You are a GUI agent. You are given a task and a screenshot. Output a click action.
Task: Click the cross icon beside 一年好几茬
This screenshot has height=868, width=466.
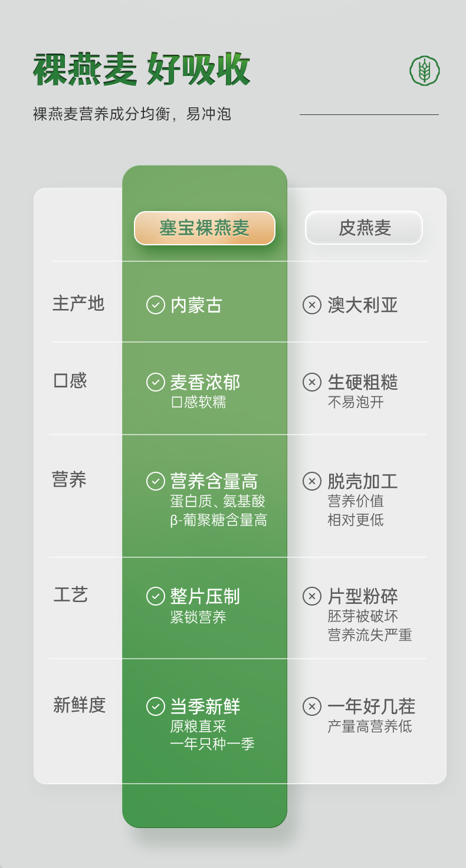pos(311,706)
